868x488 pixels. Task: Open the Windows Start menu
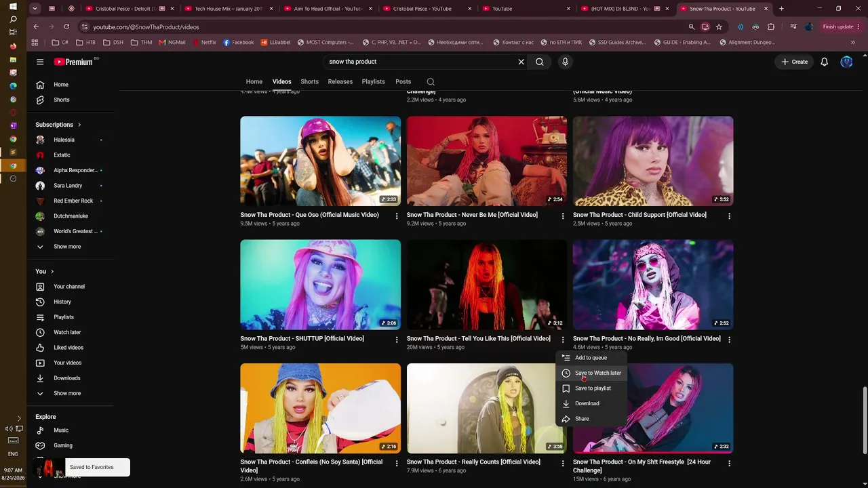pos(13,6)
